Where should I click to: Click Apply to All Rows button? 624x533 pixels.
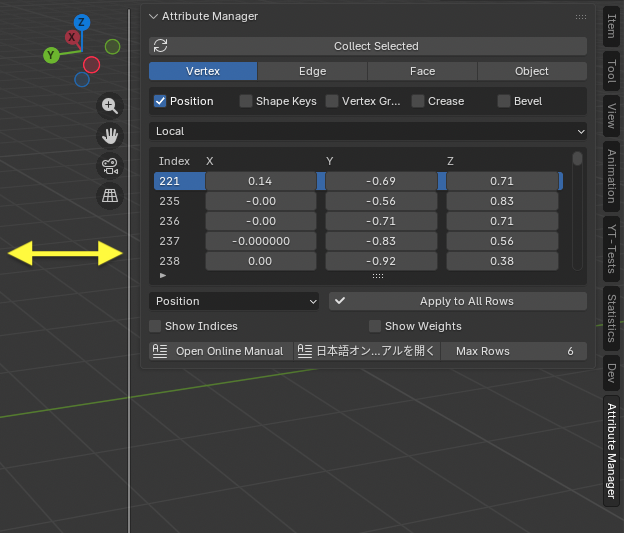[457, 301]
